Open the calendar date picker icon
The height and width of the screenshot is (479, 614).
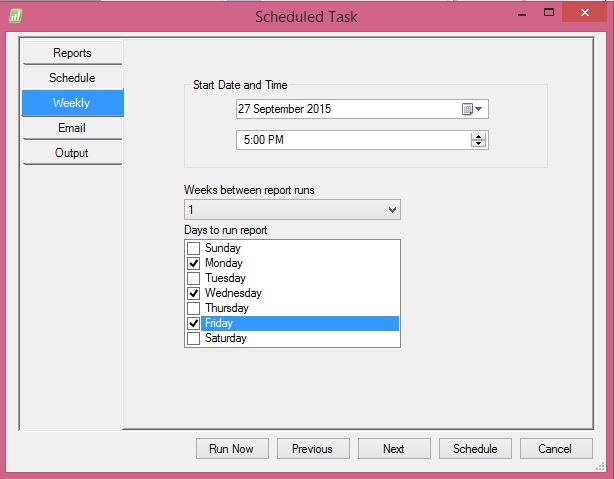(x=471, y=109)
